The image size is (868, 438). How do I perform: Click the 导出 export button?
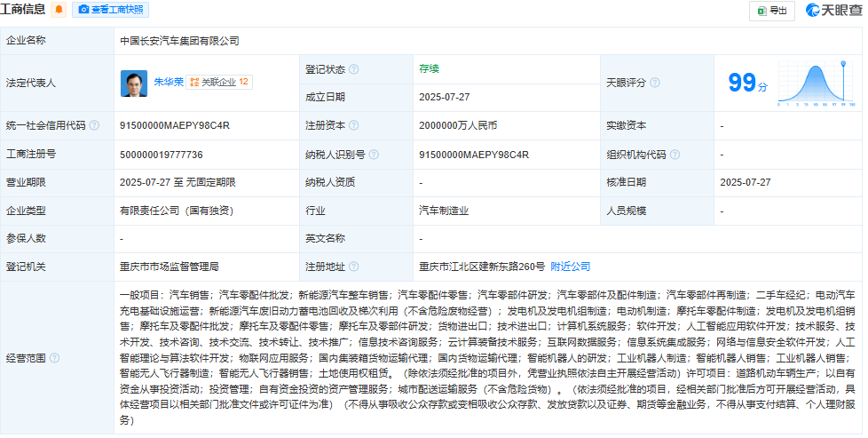771,11
